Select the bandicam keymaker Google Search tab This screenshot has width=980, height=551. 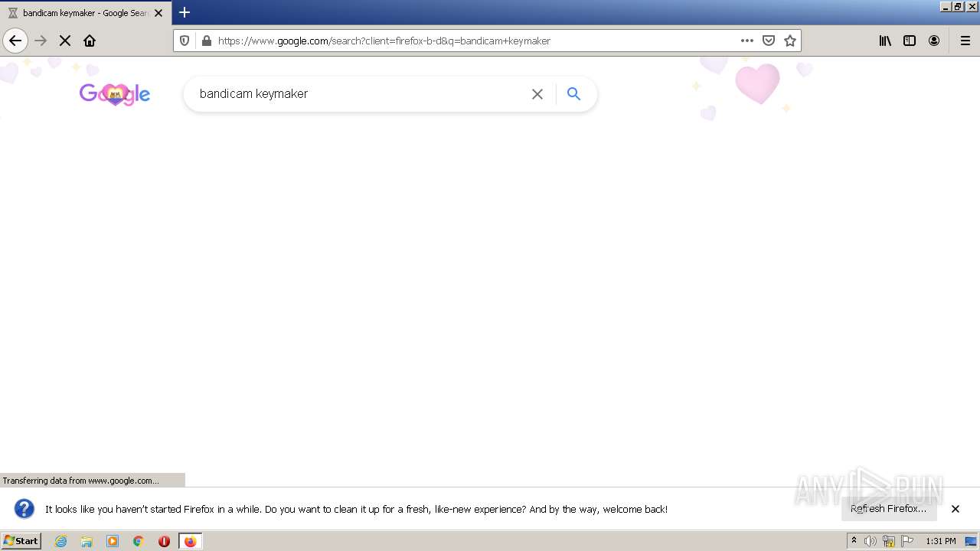coord(86,13)
